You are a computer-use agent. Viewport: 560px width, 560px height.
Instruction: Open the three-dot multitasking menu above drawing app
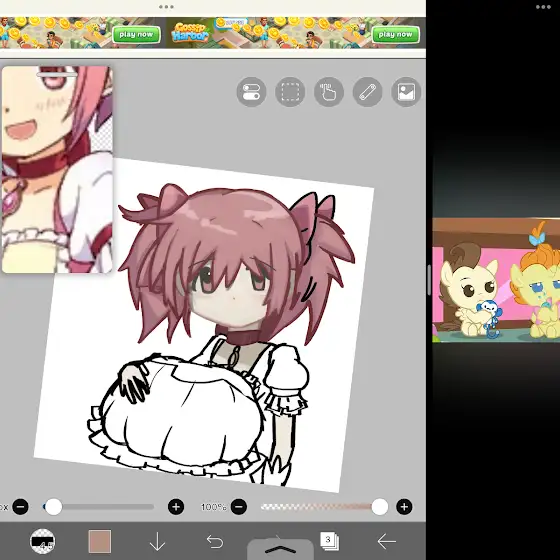coord(166,7)
